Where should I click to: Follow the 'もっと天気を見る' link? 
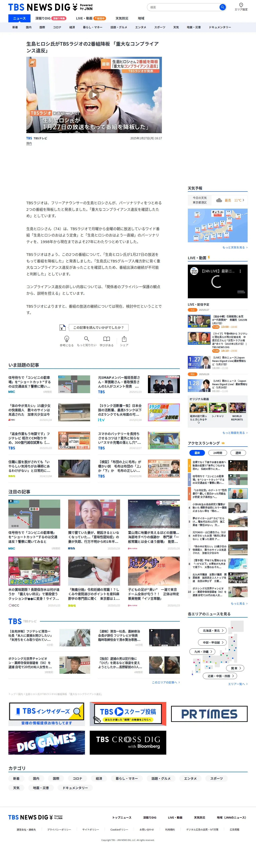(x=235, y=247)
